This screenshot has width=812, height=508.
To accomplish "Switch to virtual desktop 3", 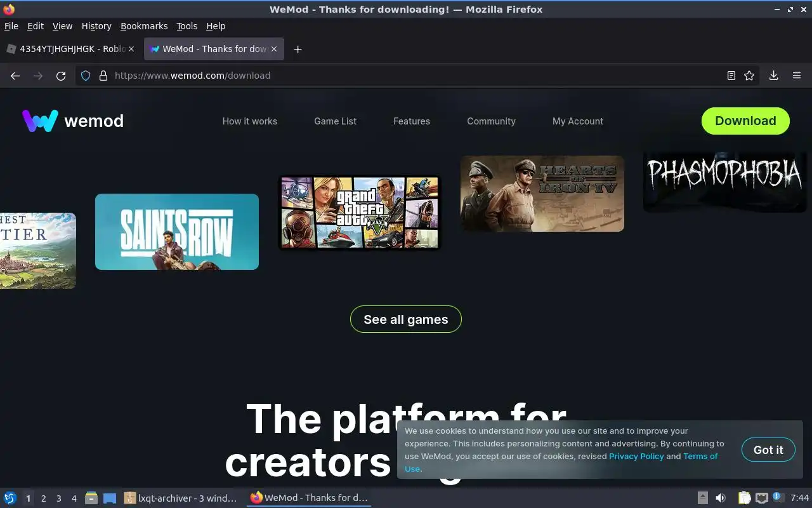I will [58, 498].
